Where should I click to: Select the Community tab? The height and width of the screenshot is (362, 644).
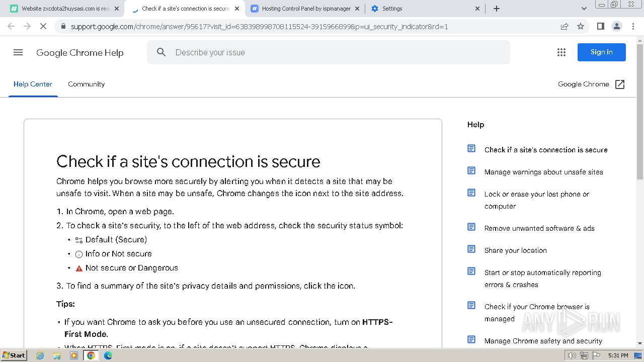(87, 84)
